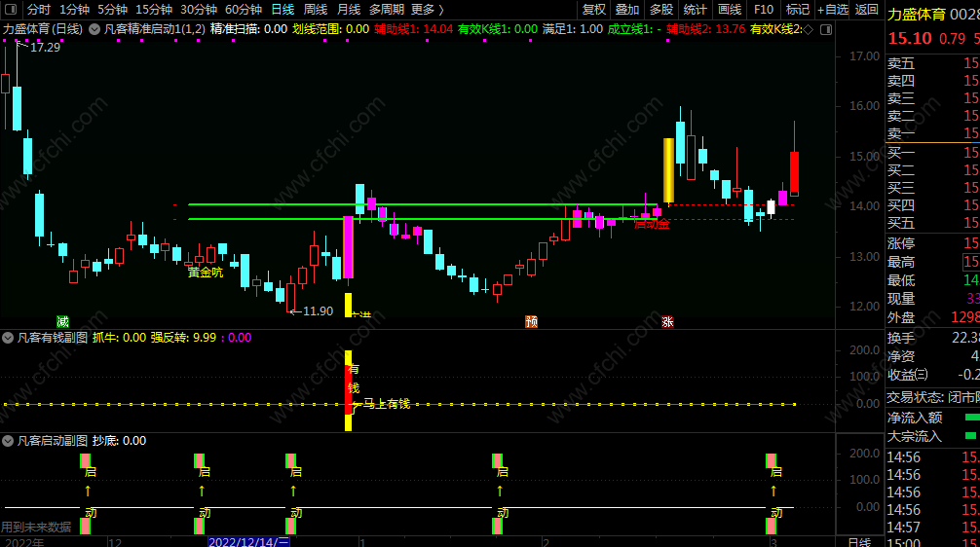This screenshot has width=980, height=547.
Task: Click the 力盛体育 (日线) chart title
Action: click(43, 29)
